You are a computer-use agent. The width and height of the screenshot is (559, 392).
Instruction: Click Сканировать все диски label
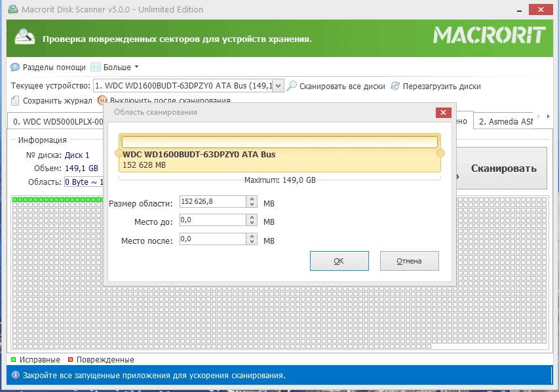[x=342, y=87]
